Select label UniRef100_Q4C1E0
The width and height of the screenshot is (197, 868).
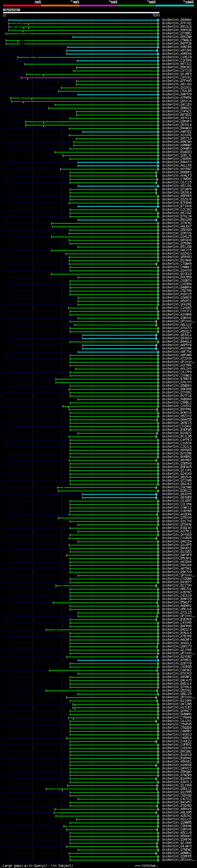click(177, 104)
